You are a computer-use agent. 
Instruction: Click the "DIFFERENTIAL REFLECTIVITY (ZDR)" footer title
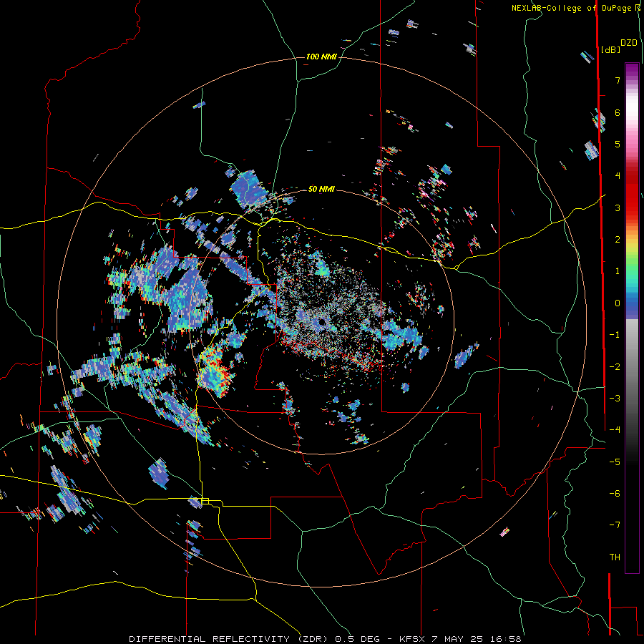point(229,639)
